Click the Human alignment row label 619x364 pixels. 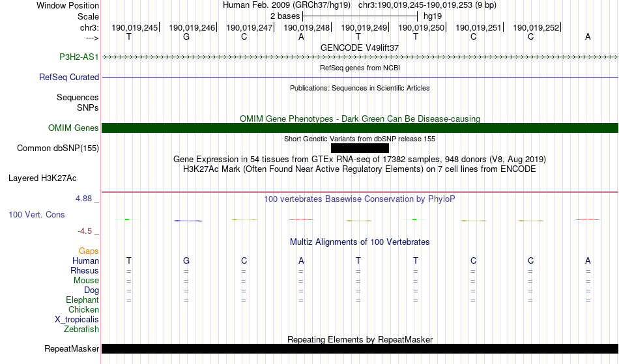pyautogui.click(x=85, y=261)
